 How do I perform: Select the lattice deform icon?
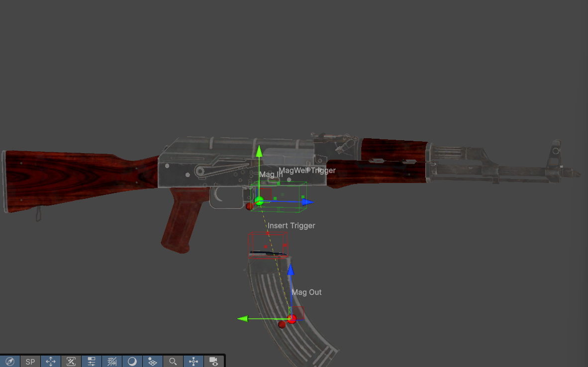(153, 361)
